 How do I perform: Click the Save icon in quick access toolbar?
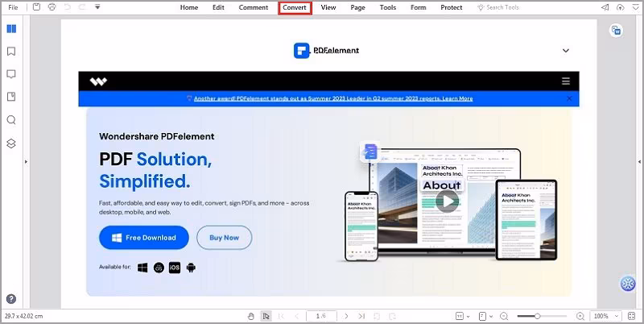click(36, 6)
